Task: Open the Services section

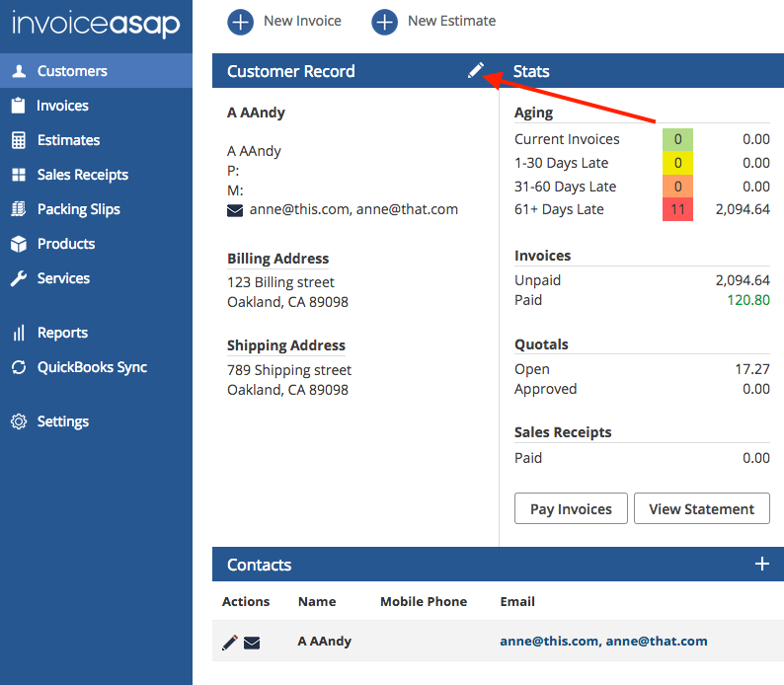Action: (x=63, y=278)
